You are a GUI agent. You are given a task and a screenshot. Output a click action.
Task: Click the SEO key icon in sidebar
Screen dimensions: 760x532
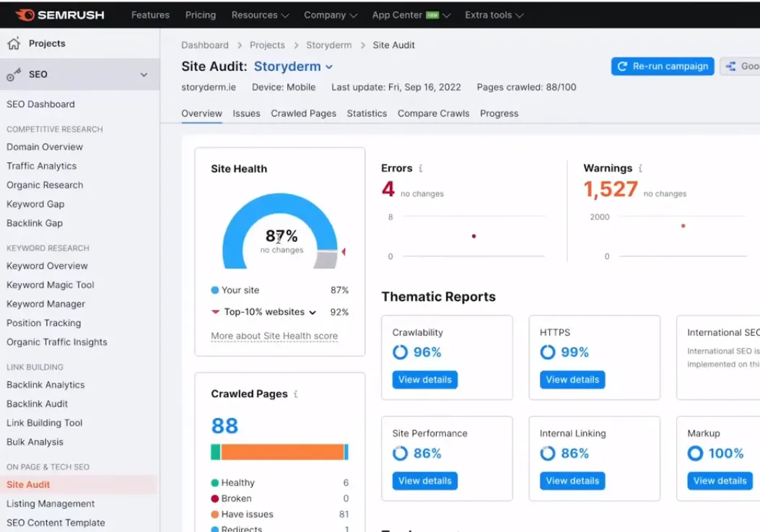click(14, 74)
